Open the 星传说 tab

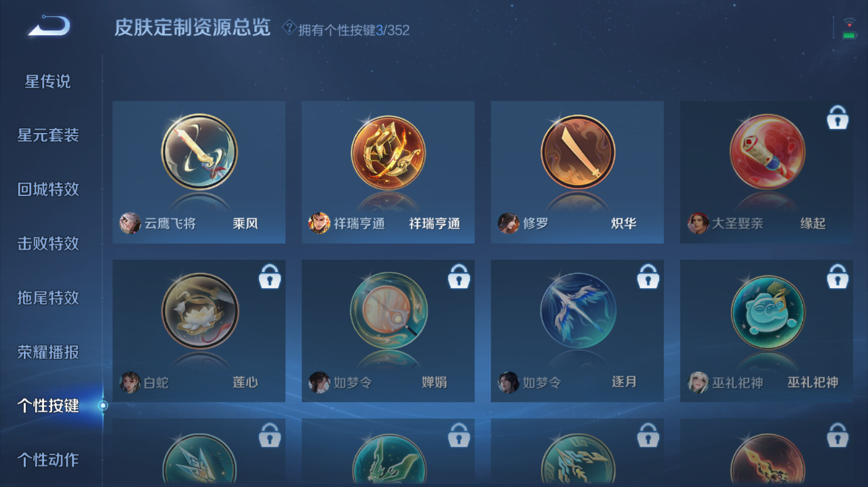(x=48, y=82)
